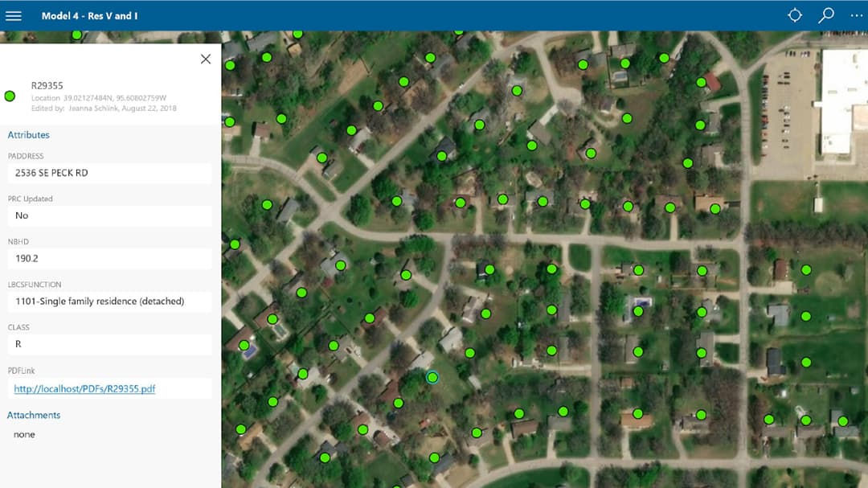Open the hamburger navigation menu

point(14,14)
